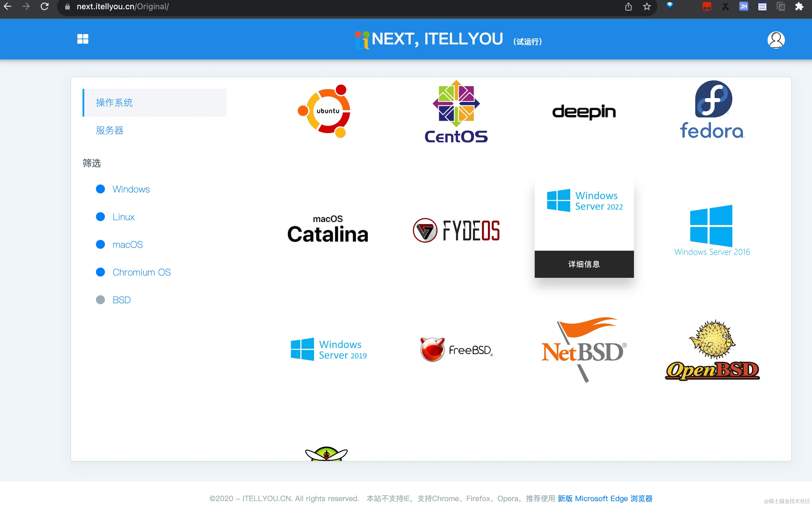The height and width of the screenshot is (506, 812).
Task: Open the reading list pages icon
Action: pos(781,6)
